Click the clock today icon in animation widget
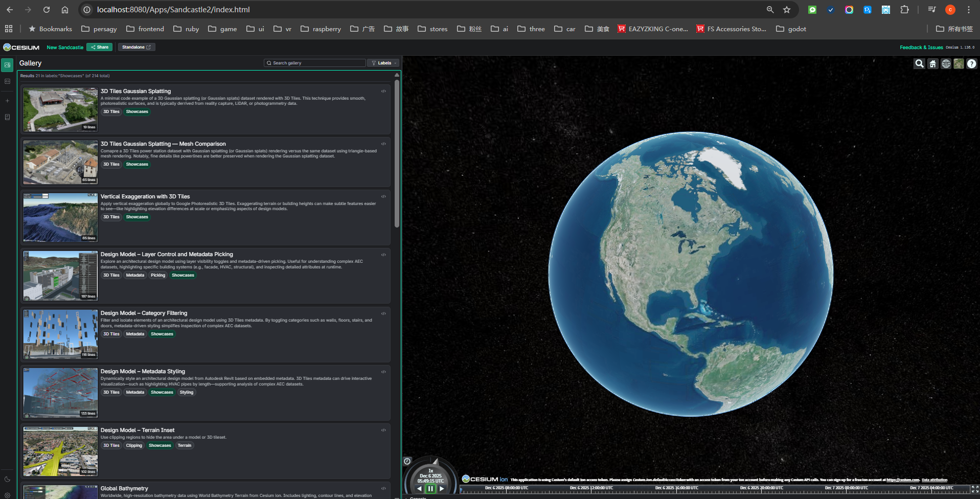This screenshot has width=980, height=499. point(407,461)
